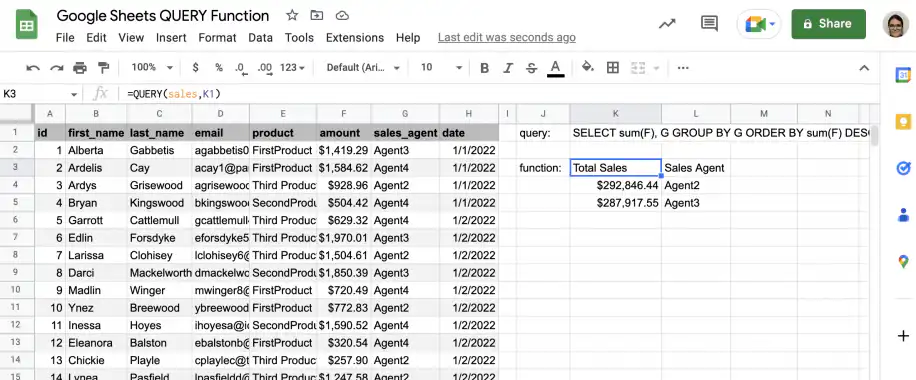916x380 pixels.
Task: Open the Help menu
Action: [x=408, y=37]
